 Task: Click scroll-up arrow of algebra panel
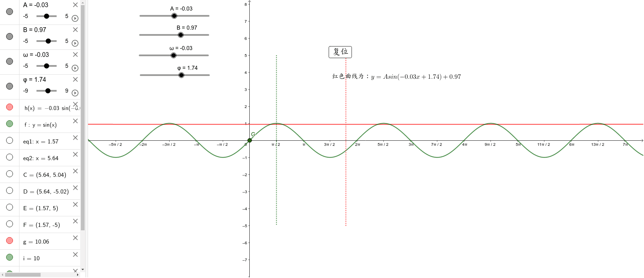83,2
